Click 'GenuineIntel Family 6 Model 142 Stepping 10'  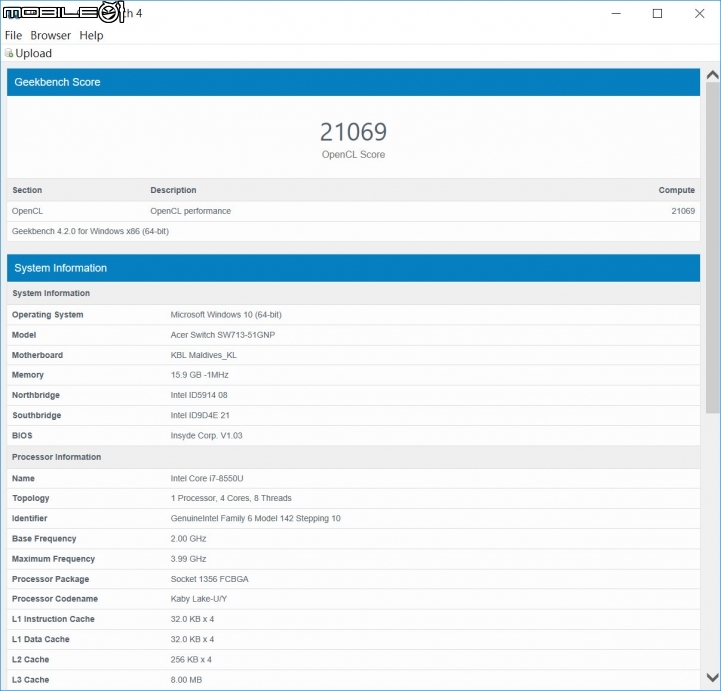click(256, 519)
